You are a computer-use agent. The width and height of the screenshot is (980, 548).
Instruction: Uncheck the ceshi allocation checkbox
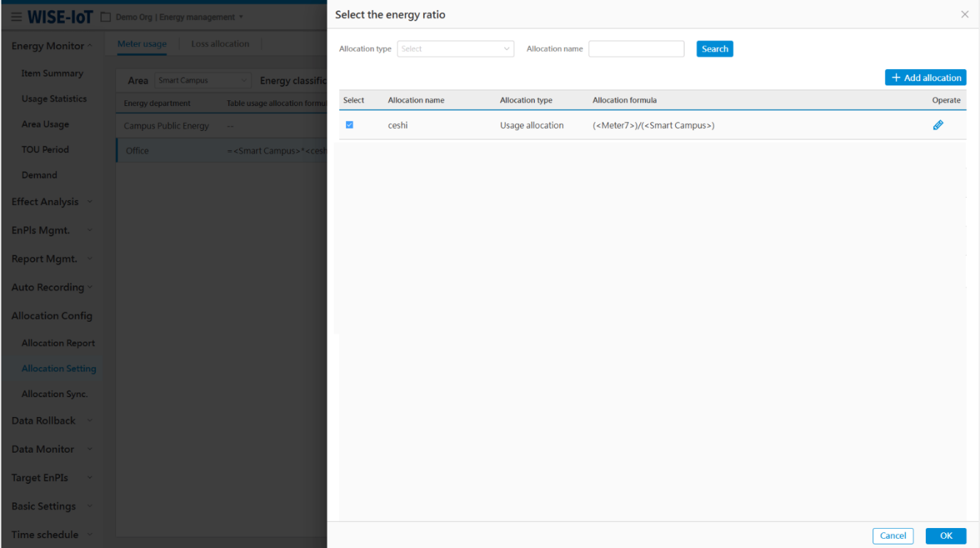pyautogui.click(x=349, y=125)
